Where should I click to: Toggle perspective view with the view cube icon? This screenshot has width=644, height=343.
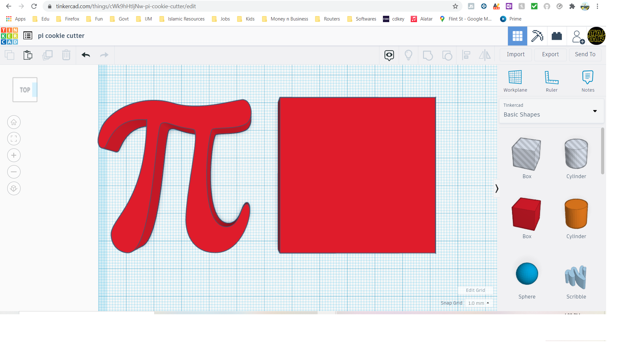tap(14, 188)
